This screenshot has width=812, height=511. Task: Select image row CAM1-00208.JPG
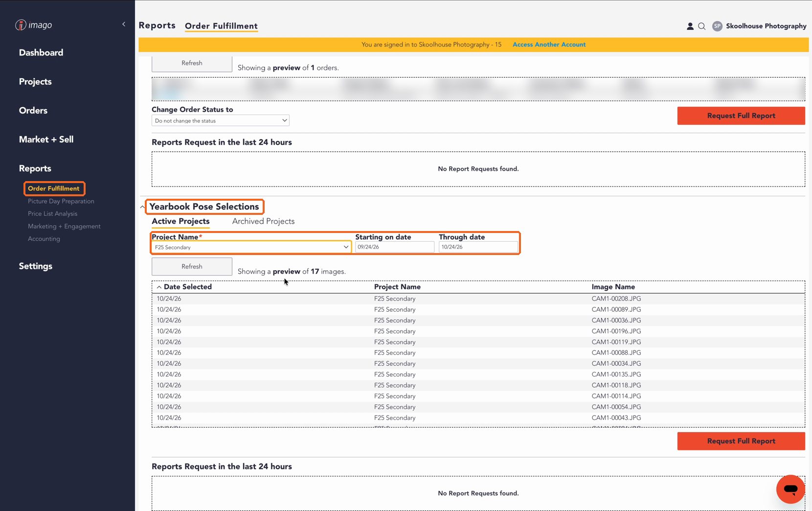478,299
